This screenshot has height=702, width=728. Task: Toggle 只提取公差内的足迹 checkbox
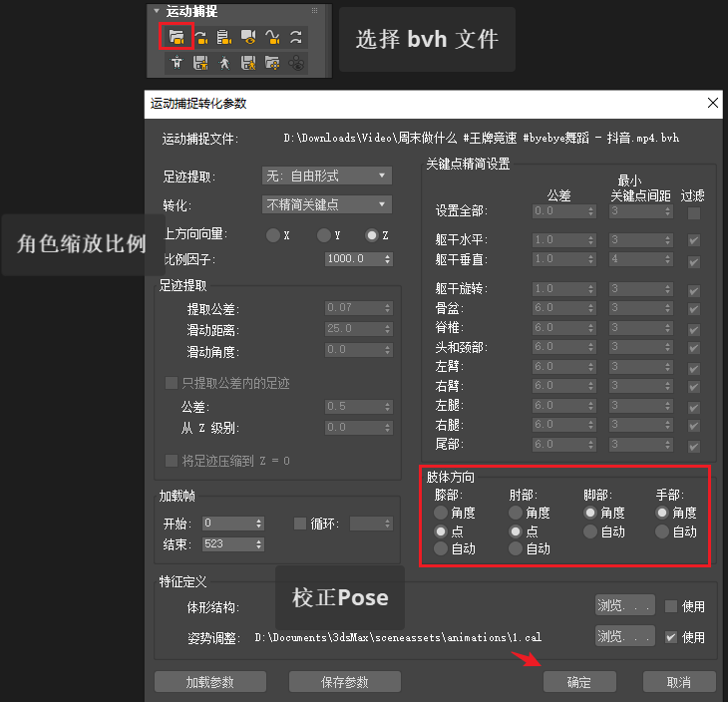[172, 383]
